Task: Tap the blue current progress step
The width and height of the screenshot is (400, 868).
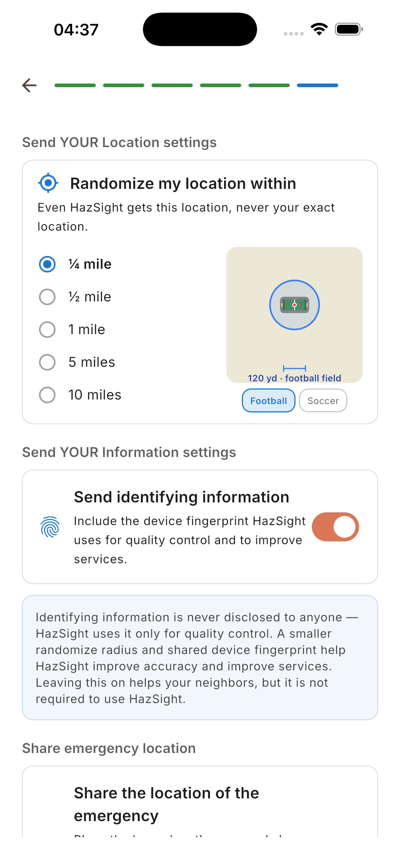Action: click(317, 85)
